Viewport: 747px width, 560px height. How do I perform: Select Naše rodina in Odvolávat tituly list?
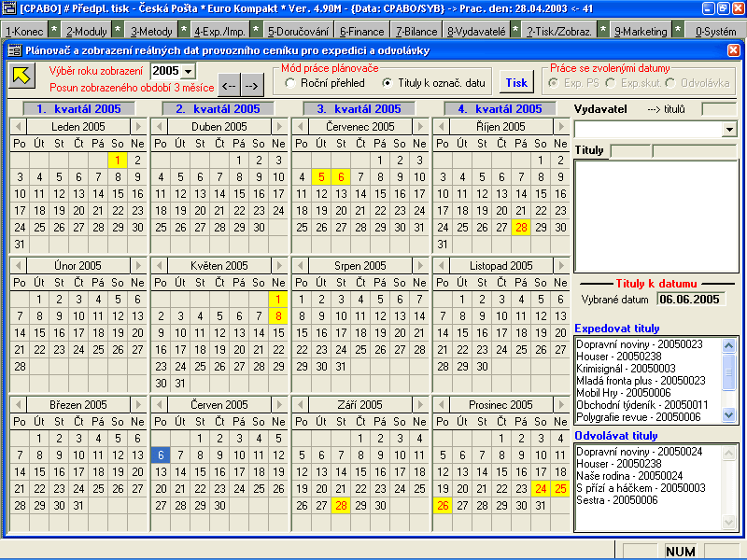tap(617, 476)
